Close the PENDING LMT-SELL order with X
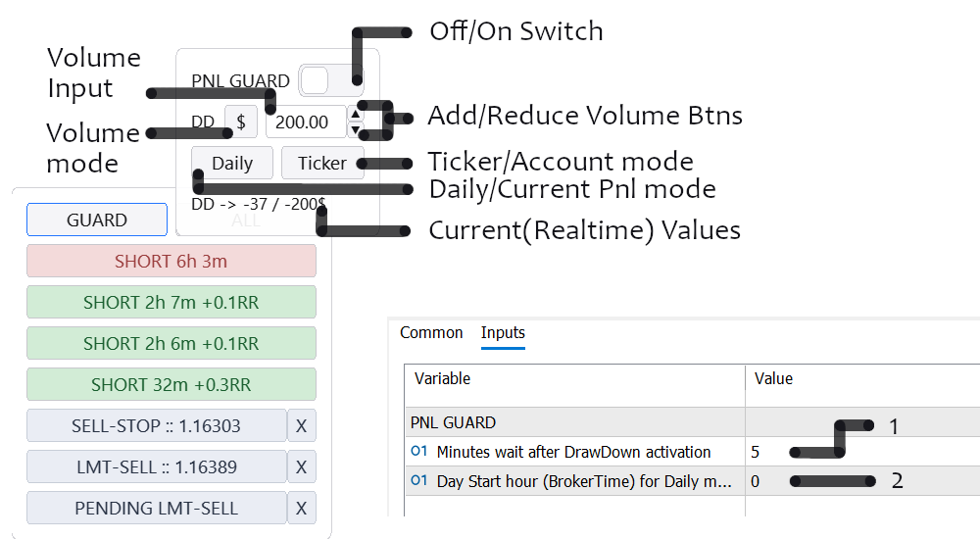The width and height of the screenshot is (980, 539). click(x=302, y=509)
